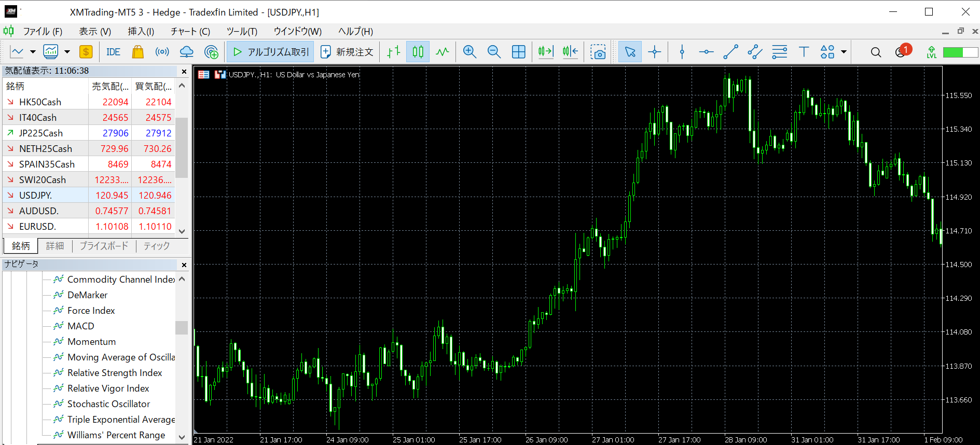The width and height of the screenshot is (980, 445).
Task: Open the search magnifier icon
Action: coord(876,52)
